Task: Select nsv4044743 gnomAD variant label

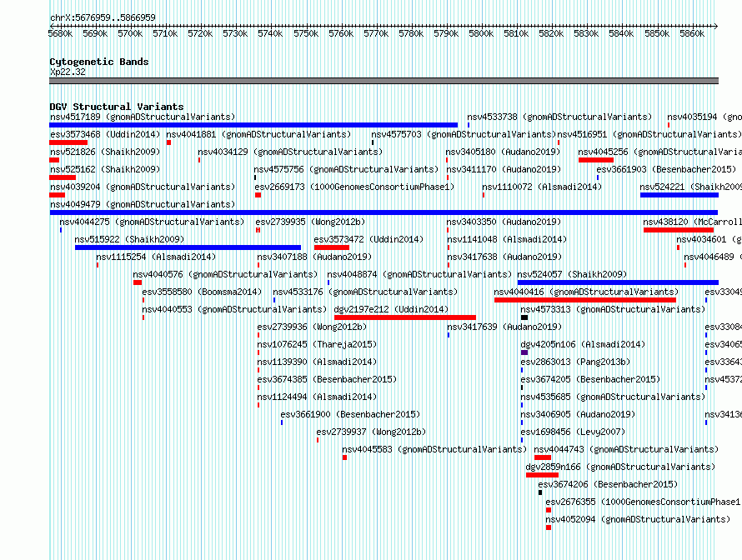Action: pyautogui.click(x=626, y=449)
